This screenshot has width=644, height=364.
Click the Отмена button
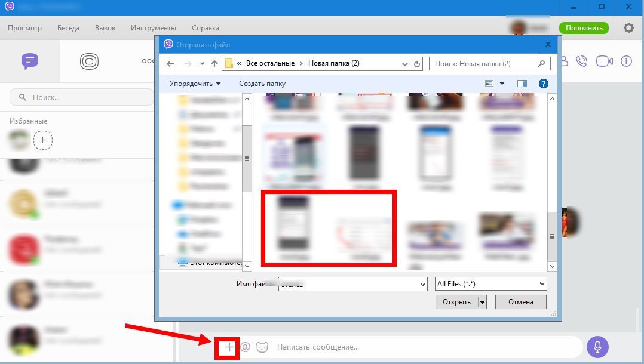pyautogui.click(x=521, y=302)
